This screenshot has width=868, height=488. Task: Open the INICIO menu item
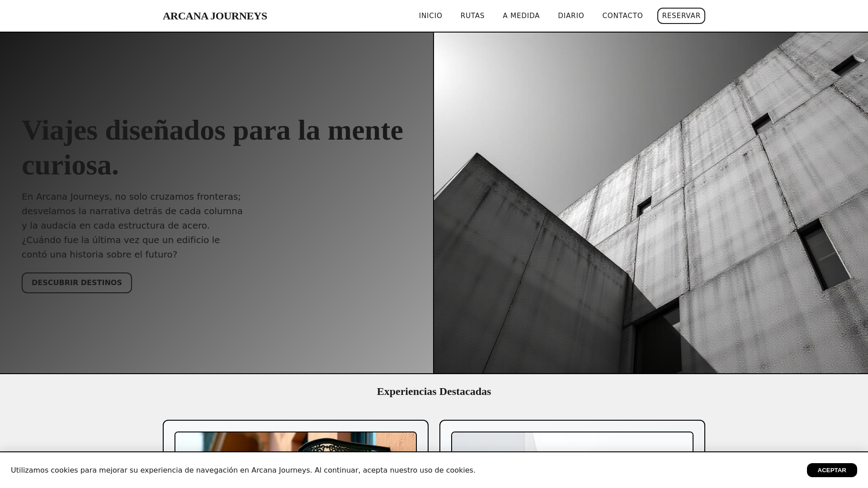430,16
